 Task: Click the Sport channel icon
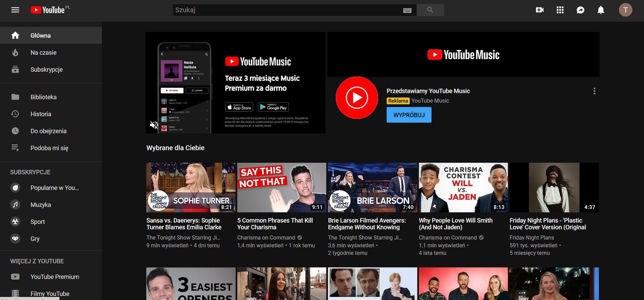pos(15,222)
